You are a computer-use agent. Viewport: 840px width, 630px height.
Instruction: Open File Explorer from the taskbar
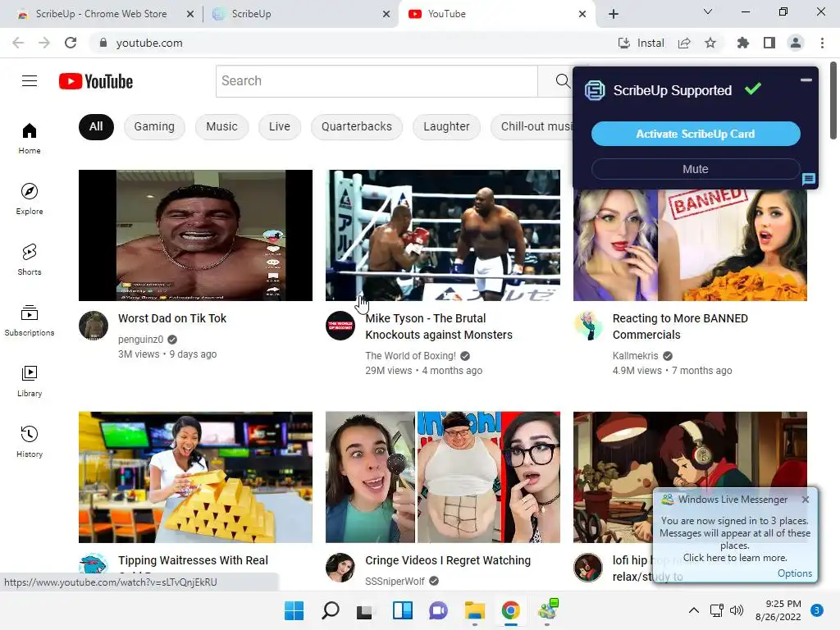[x=475, y=610]
